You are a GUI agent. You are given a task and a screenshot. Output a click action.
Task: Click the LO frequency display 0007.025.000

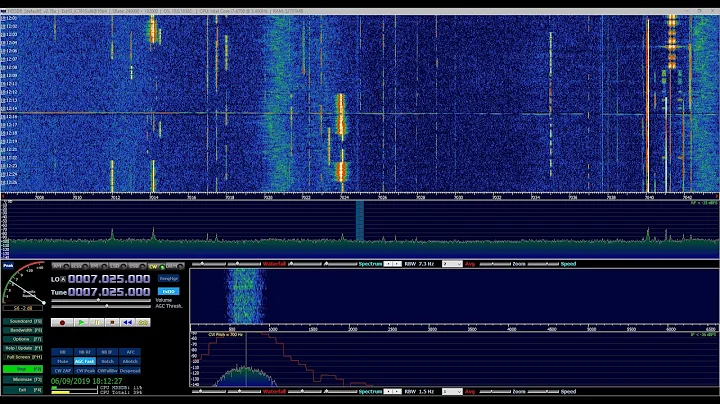coord(109,279)
